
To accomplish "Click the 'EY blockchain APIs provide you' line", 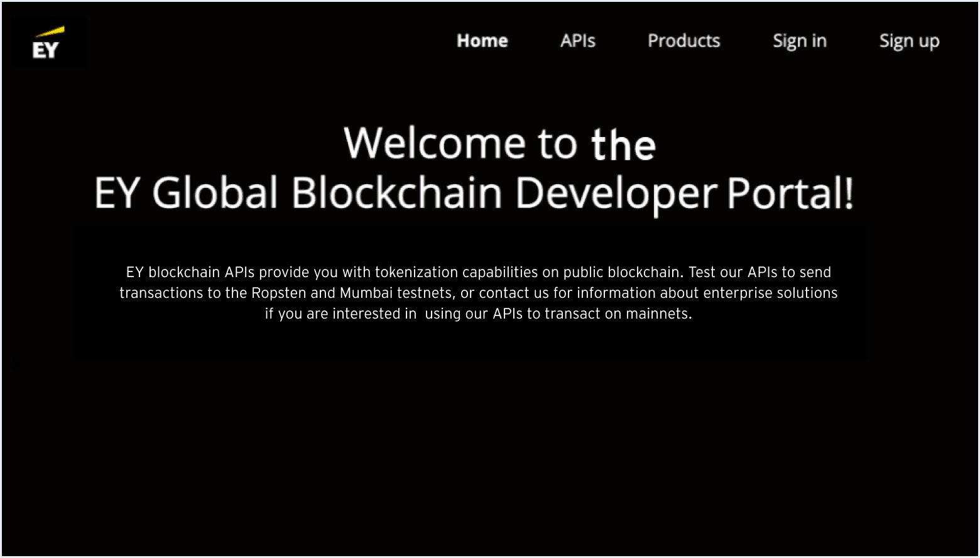I will pos(479,272).
